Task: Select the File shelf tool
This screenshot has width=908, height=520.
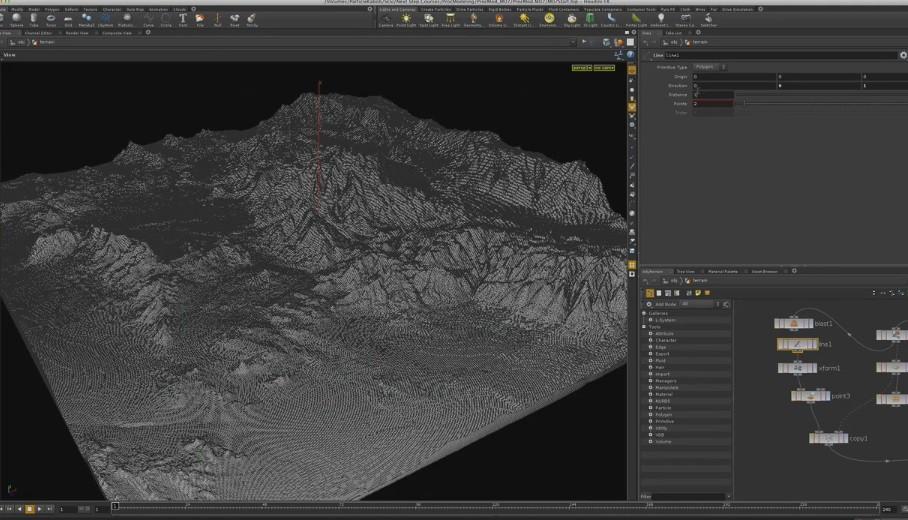Action: [200, 20]
